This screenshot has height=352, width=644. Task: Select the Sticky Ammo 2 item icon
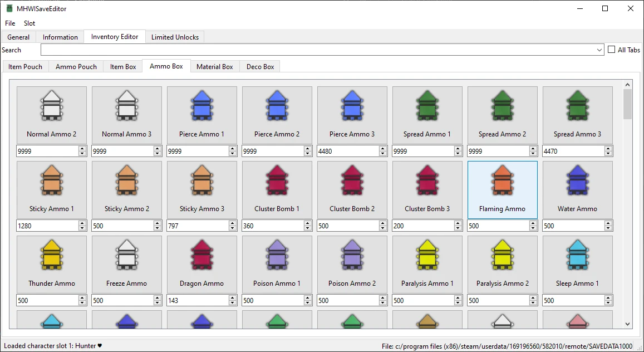tap(126, 180)
